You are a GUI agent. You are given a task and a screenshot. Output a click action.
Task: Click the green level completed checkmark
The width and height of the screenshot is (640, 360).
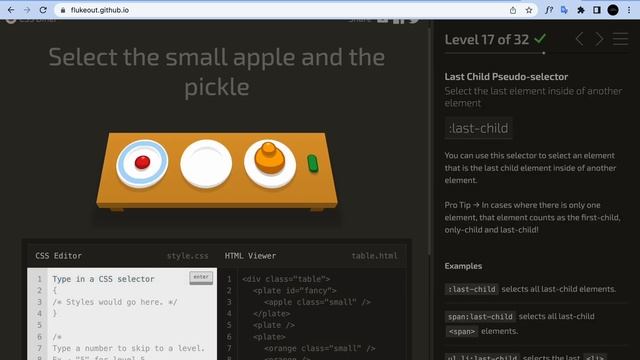pos(540,39)
